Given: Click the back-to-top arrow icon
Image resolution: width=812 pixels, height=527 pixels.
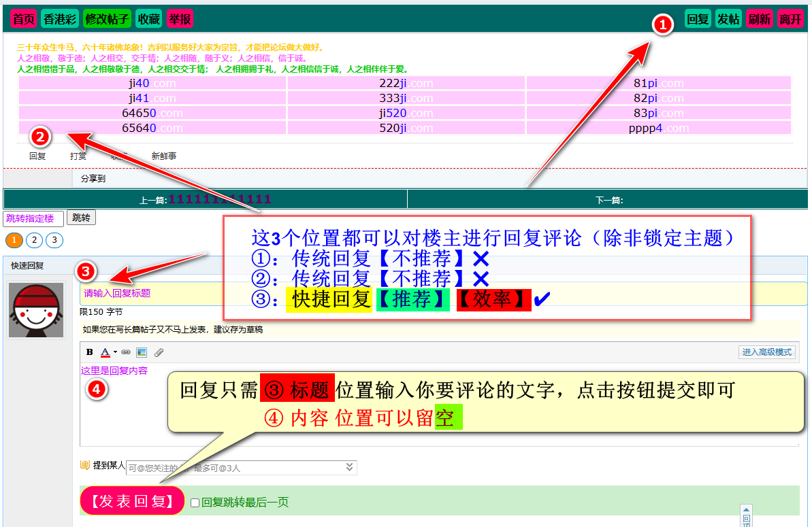Looking at the screenshot, I should [x=746, y=510].
